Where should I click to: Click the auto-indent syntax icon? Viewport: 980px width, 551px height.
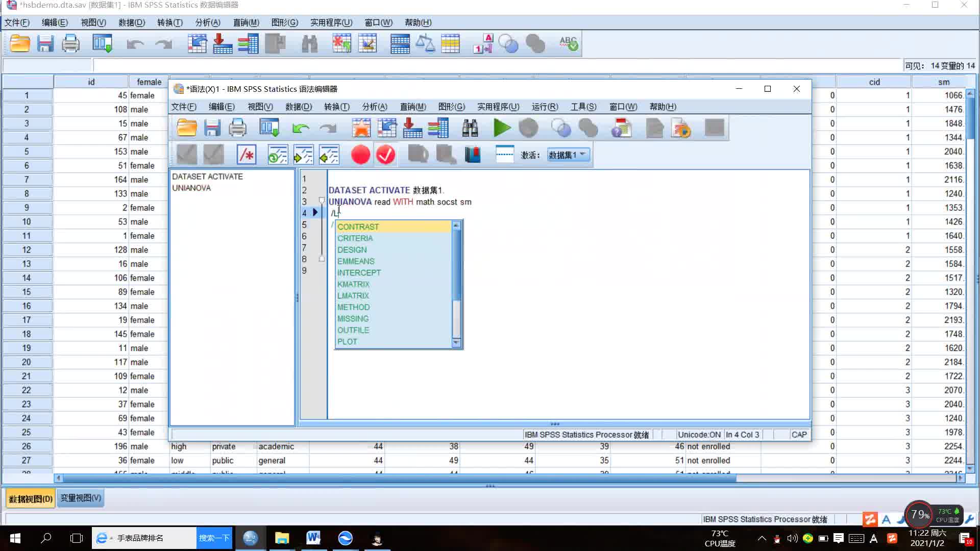click(x=278, y=155)
